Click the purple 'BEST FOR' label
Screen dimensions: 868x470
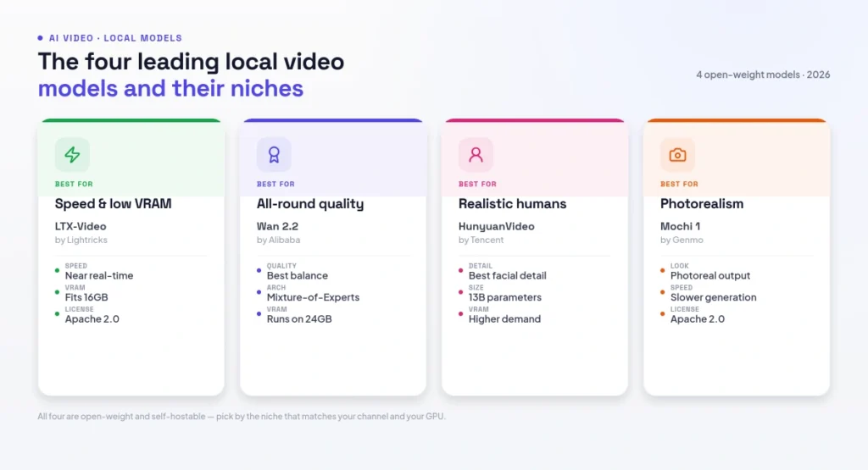tap(275, 184)
